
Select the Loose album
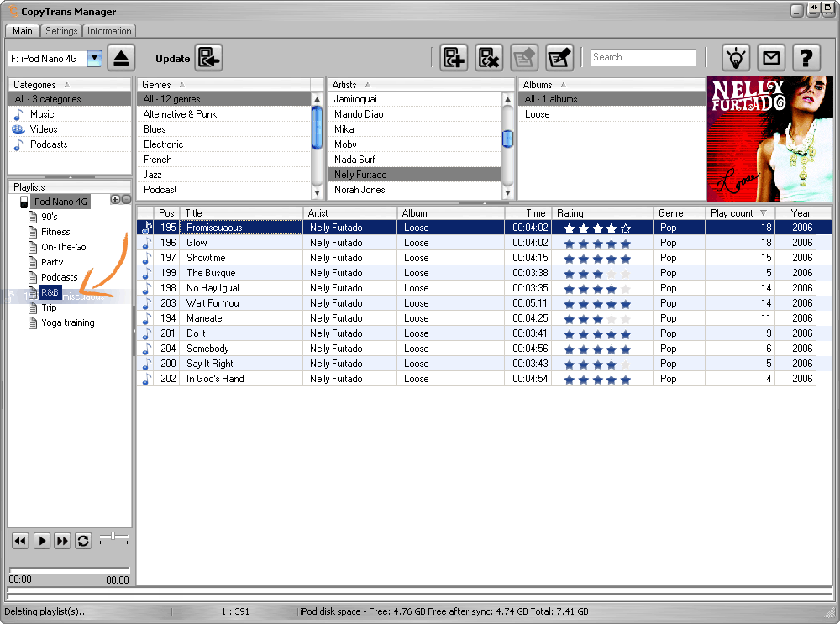coord(612,114)
